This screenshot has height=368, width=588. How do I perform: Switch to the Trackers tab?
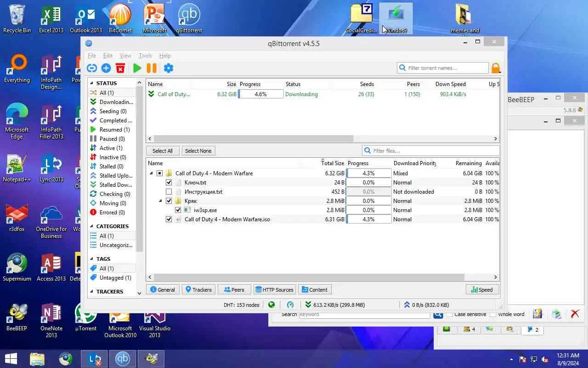(198, 289)
